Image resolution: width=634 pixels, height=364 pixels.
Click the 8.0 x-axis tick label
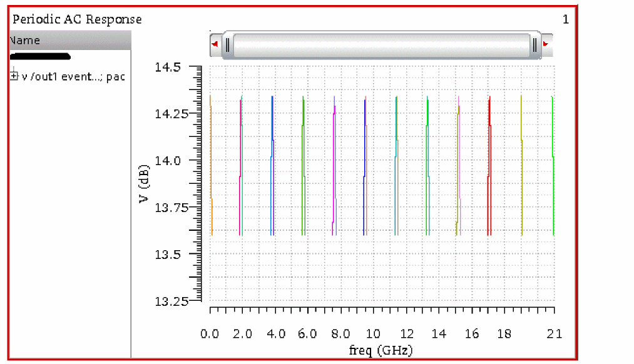pos(340,334)
